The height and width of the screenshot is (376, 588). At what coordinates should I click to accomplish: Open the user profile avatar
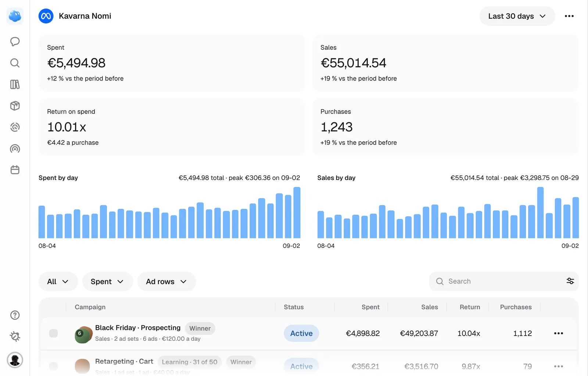(15, 360)
